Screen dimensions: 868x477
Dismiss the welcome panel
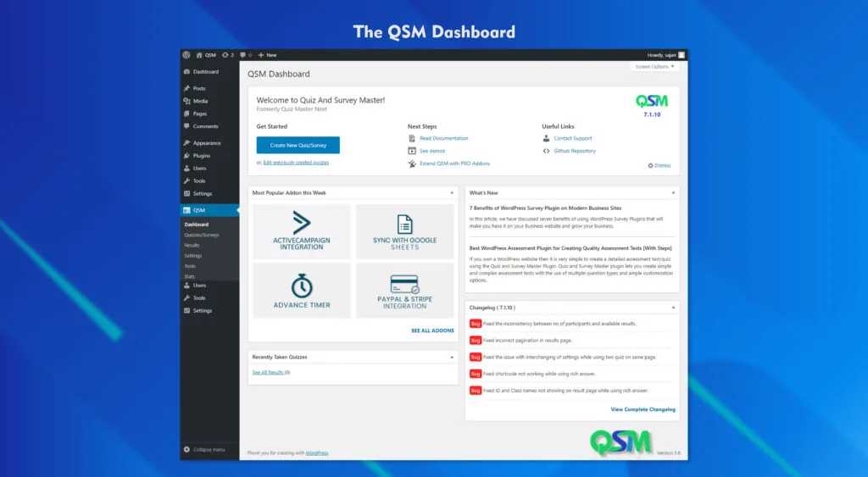pyautogui.click(x=659, y=165)
